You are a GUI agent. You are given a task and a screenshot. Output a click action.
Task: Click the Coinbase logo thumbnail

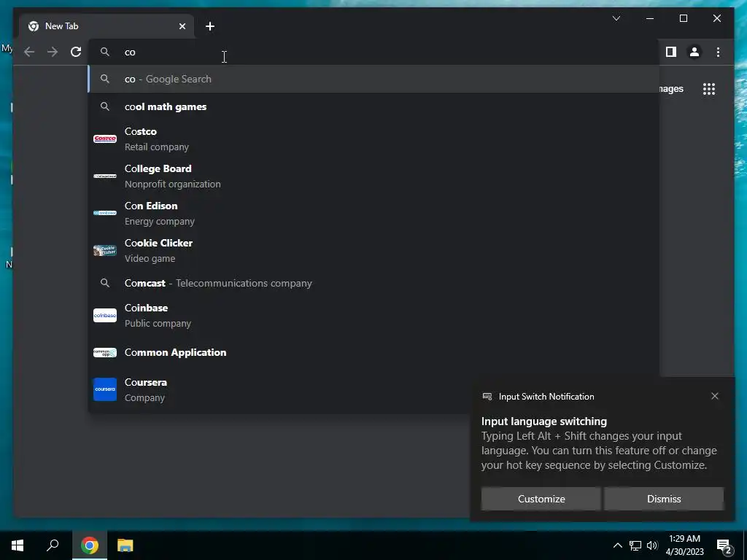pos(105,315)
